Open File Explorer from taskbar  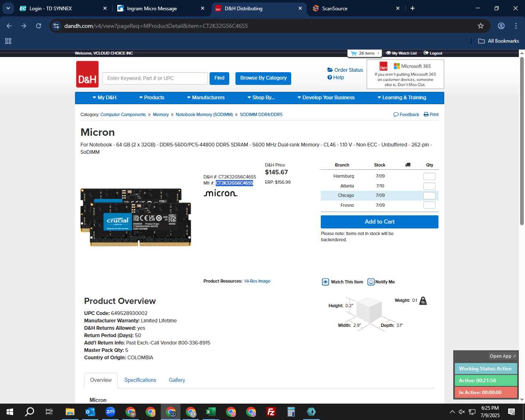click(x=70, y=412)
